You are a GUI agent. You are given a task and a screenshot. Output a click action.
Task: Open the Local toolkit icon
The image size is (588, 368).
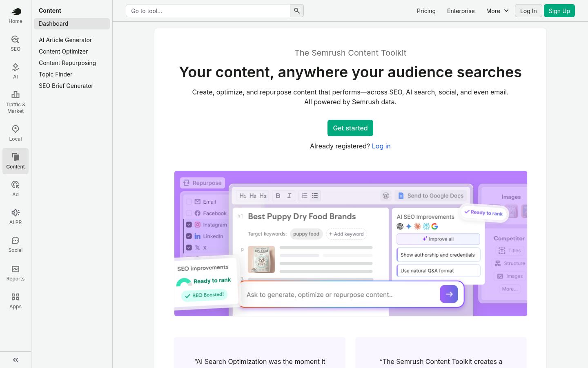coord(16,133)
